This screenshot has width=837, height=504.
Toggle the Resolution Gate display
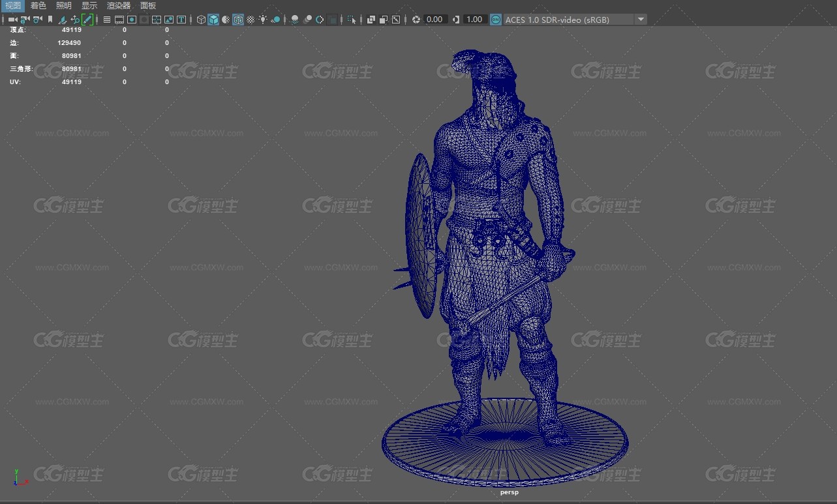pyautogui.click(x=132, y=20)
